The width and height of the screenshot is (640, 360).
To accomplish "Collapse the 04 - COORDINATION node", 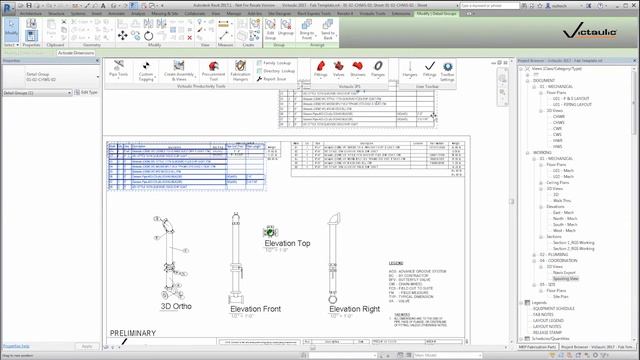I will tap(534, 260).
